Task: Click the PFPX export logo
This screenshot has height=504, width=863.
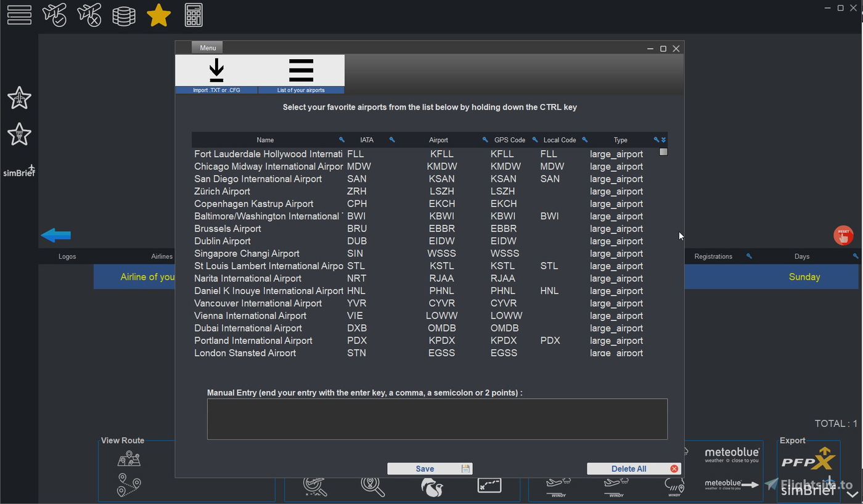Action: [808, 458]
